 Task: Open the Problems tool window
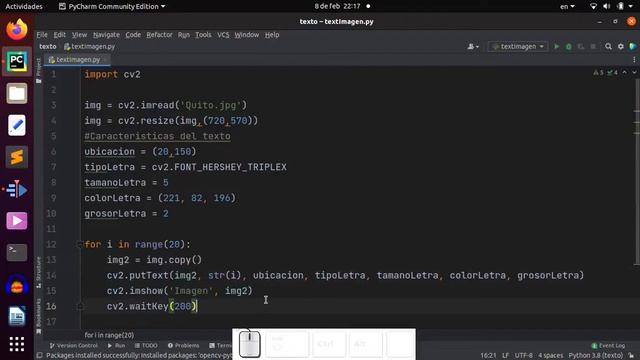pos(183,345)
